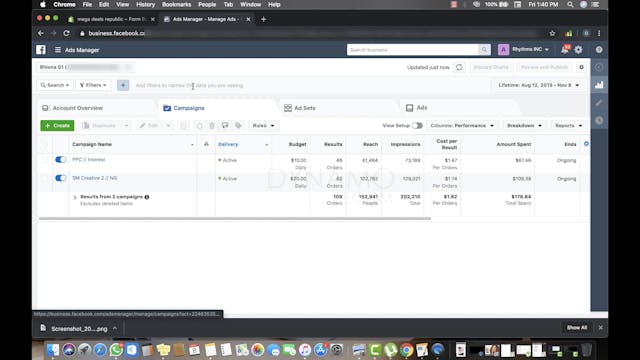This screenshot has height=360, width=640.
Task: Open the help question mark icon
Action: 599,50
